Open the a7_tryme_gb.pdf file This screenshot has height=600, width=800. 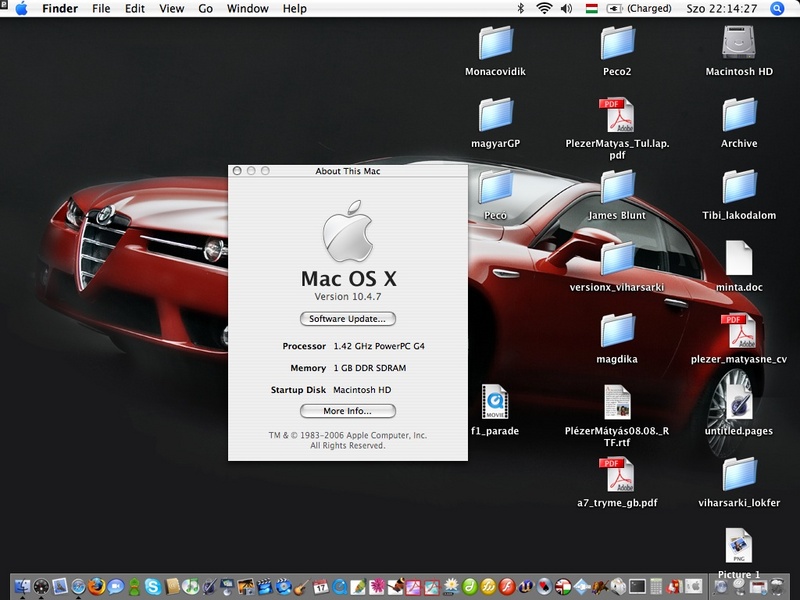coord(617,475)
